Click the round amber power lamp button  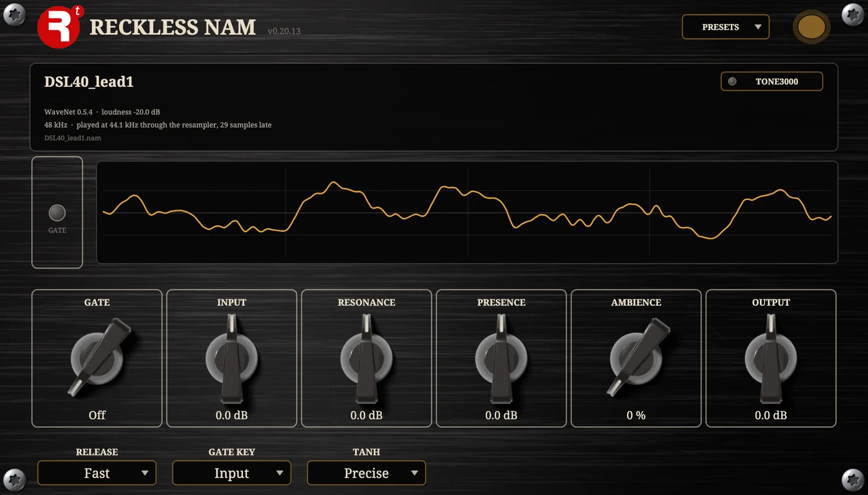click(x=812, y=27)
